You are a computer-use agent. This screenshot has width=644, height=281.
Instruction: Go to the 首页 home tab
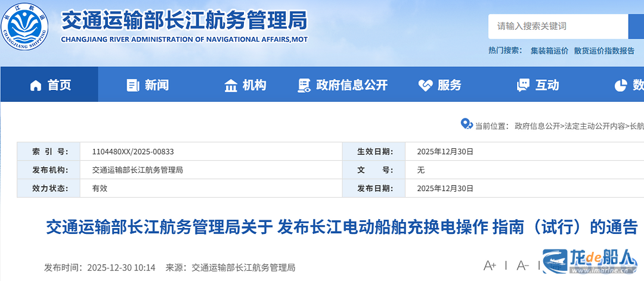[59, 85]
